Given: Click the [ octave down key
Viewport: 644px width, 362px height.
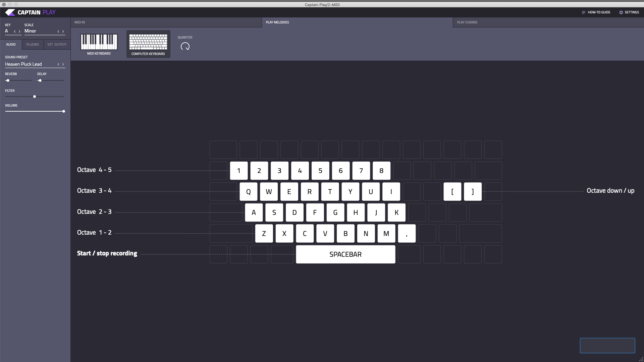Looking at the screenshot, I should click(452, 192).
